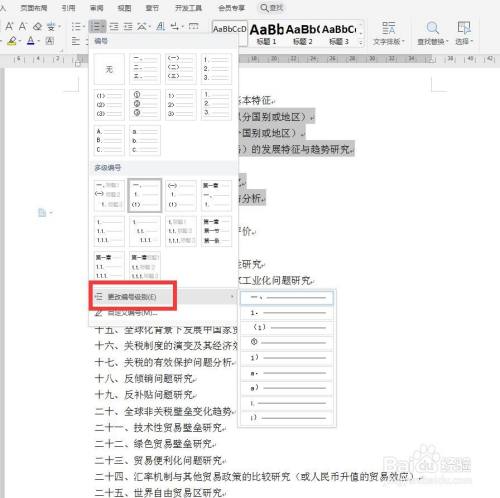Click the align left paragraph icon
The height and width of the screenshot is (498, 500).
pyautogui.click(x=76, y=41)
